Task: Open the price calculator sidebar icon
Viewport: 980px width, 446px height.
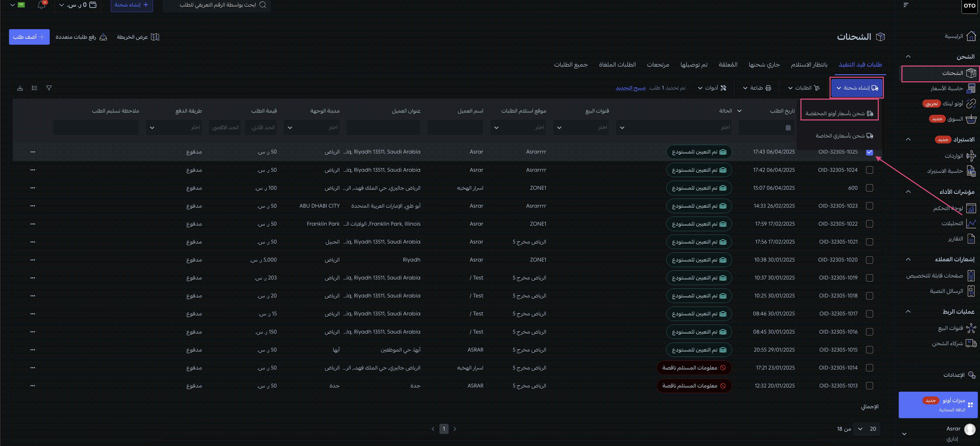Action: (971, 88)
